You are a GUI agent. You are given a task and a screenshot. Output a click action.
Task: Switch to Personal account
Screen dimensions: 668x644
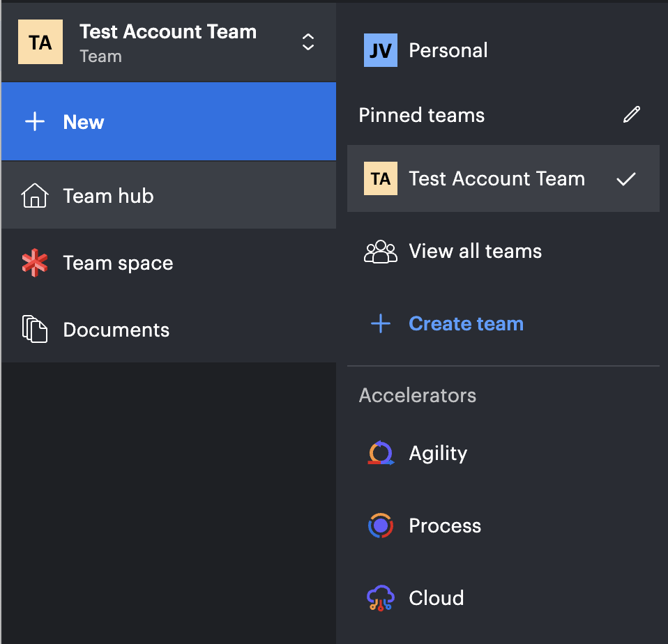coord(503,50)
